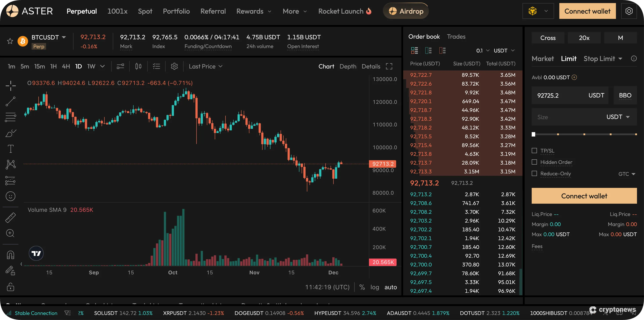The width and height of the screenshot is (644, 320).
Task: Open chart settings gear icon
Action: 174,66
